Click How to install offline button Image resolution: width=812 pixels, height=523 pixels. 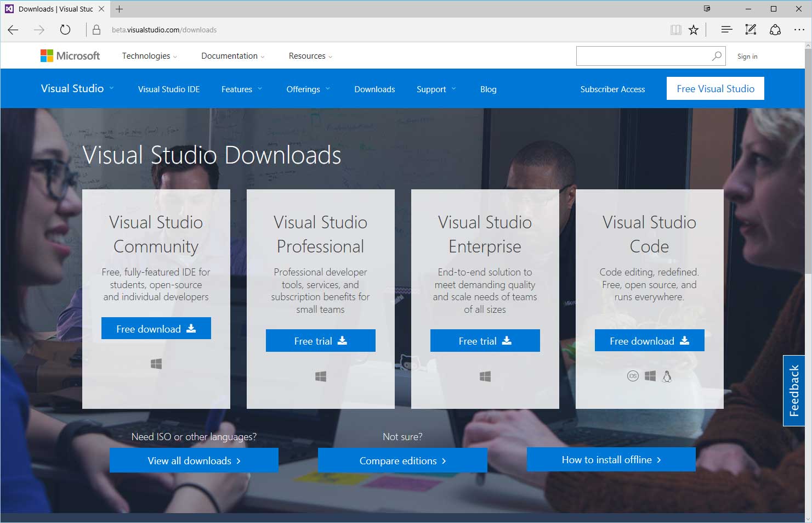[611, 459]
